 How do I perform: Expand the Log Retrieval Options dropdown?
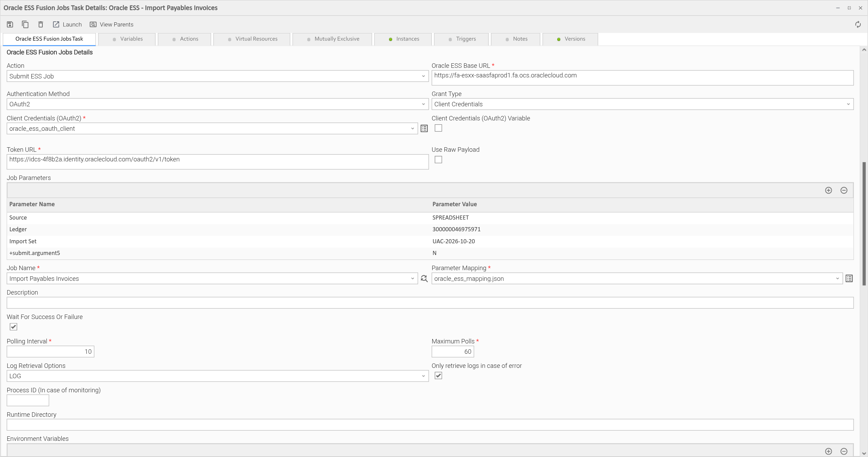pos(217,376)
